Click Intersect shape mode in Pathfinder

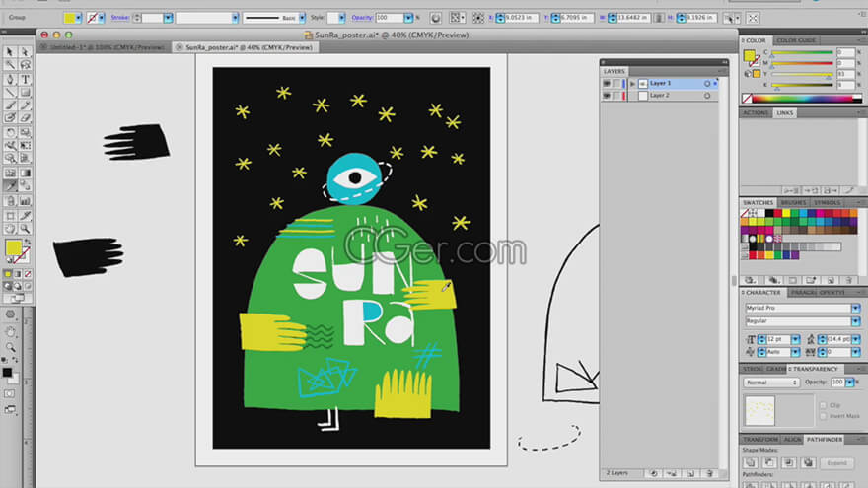[x=789, y=462]
